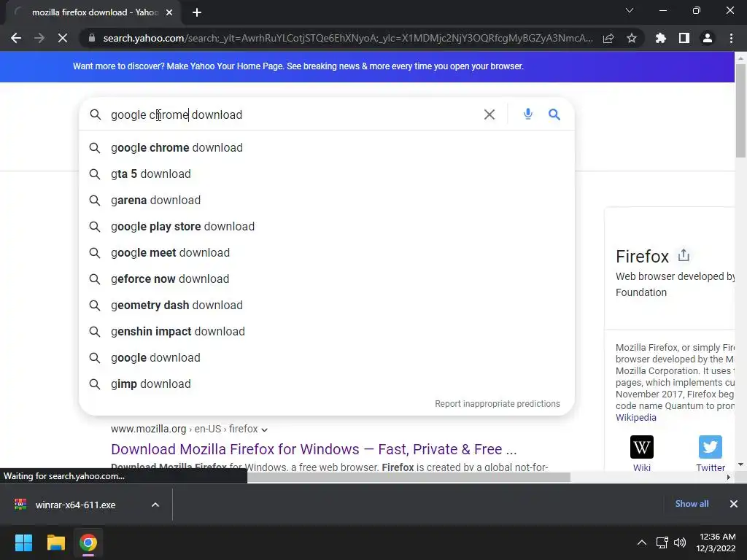Viewport: 747px width, 560px height.
Task: Click the horizontal page scrollbar
Action: coord(409,477)
